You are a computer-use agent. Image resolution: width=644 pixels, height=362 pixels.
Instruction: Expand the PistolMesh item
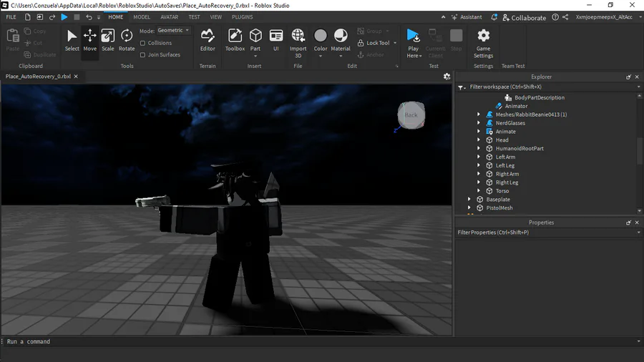(469, 207)
